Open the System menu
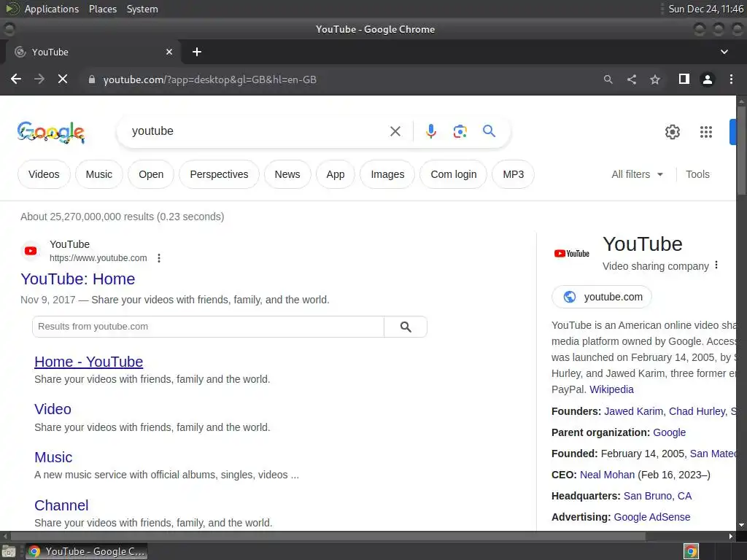The height and width of the screenshot is (560, 747). pos(142,9)
